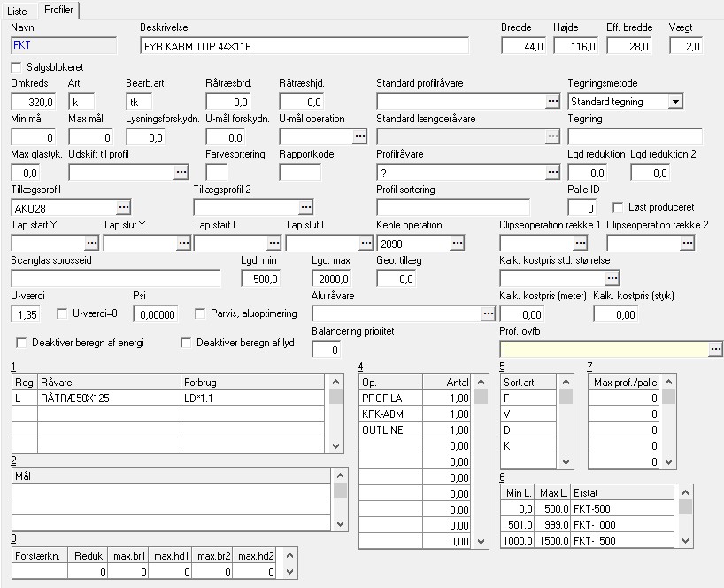Image resolution: width=724 pixels, height=588 pixels.
Task: Open the Prof. ovfb lookup button
Action: pos(715,350)
